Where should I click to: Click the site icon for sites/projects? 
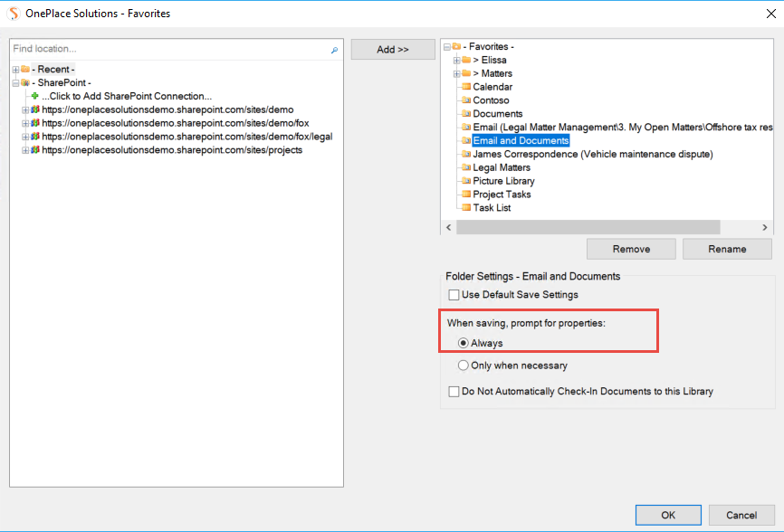click(35, 150)
